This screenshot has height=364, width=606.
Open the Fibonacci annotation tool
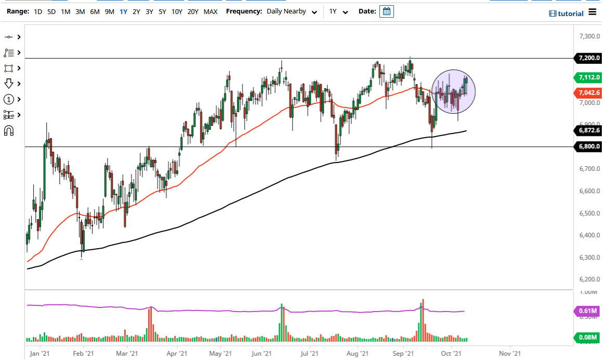point(9,52)
